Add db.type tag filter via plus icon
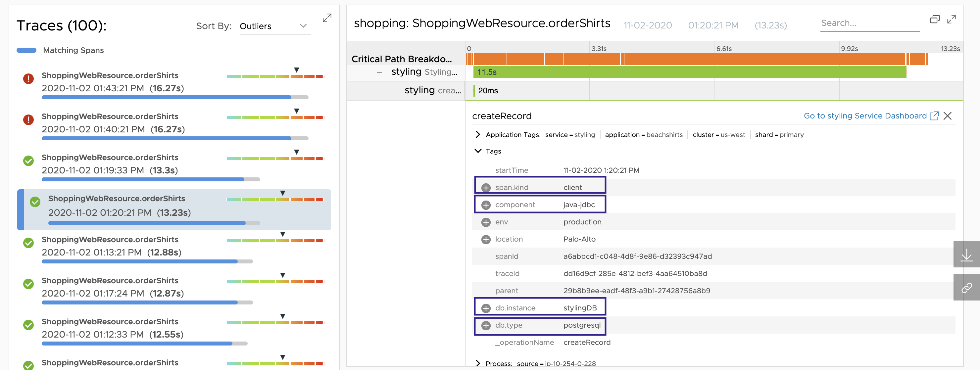 pyautogui.click(x=486, y=326)
